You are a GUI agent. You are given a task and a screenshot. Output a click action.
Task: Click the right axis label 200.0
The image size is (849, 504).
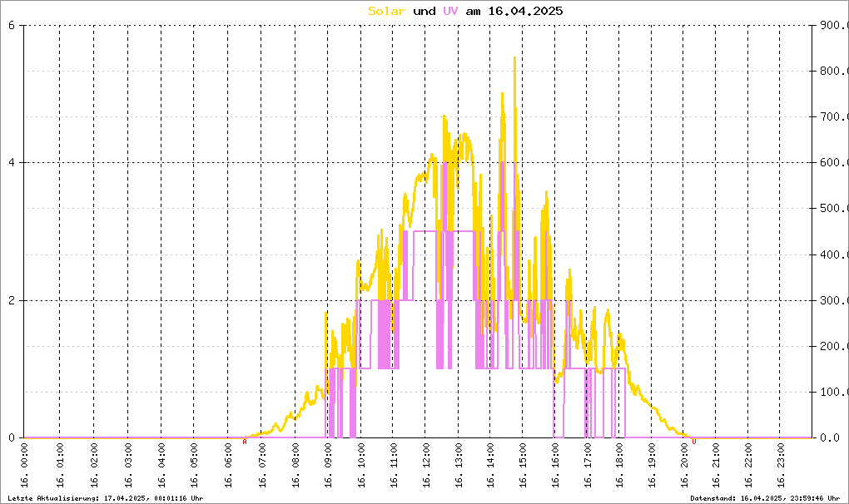point(832,346)
